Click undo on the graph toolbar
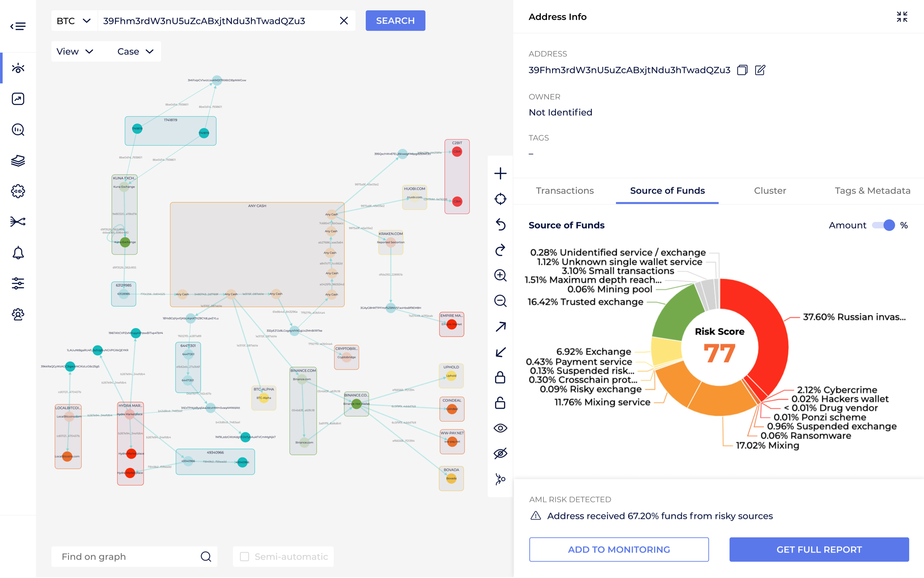924x578 pixels. (x=500, y=225)
